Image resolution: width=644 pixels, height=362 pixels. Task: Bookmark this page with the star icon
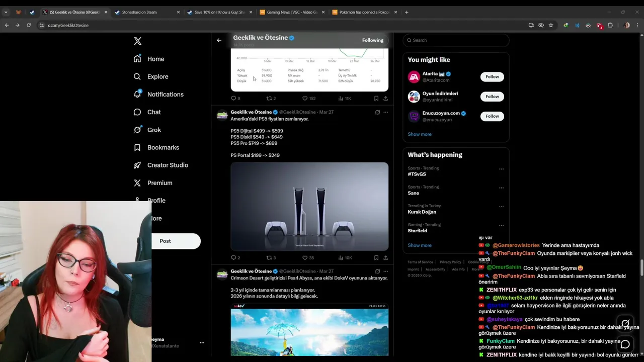point(551,25)
